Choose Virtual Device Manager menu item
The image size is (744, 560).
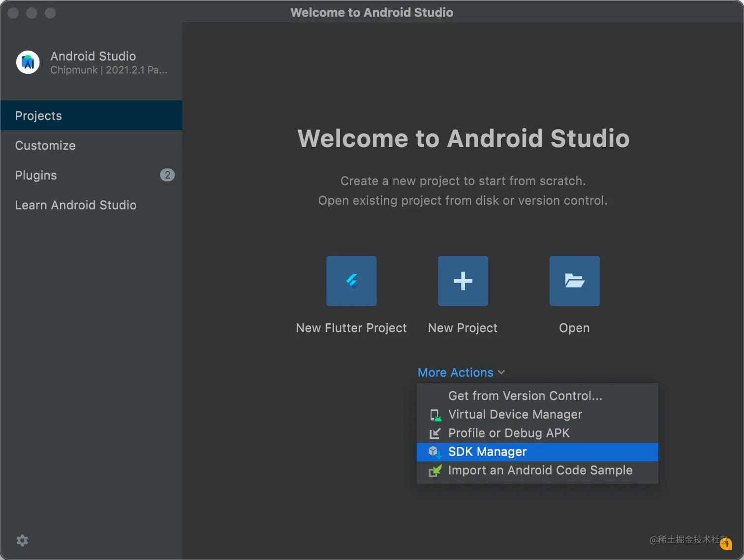(x=537, y=414)
